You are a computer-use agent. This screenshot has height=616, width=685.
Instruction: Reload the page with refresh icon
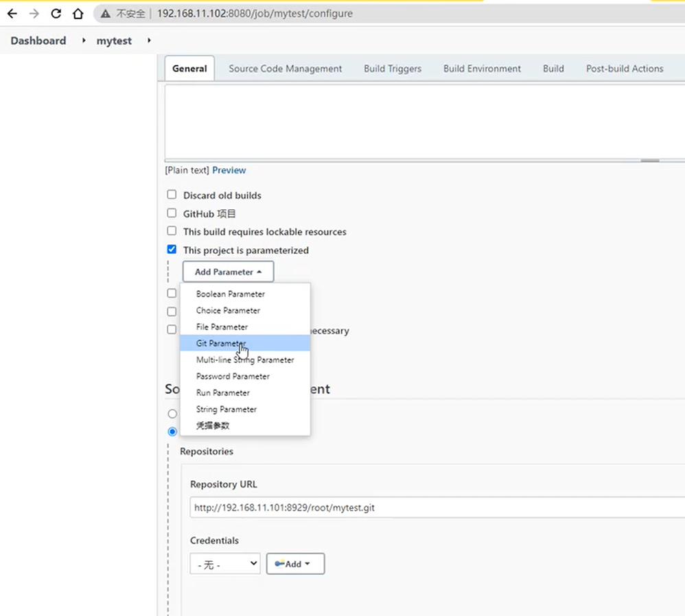click(x=56, y=14)
